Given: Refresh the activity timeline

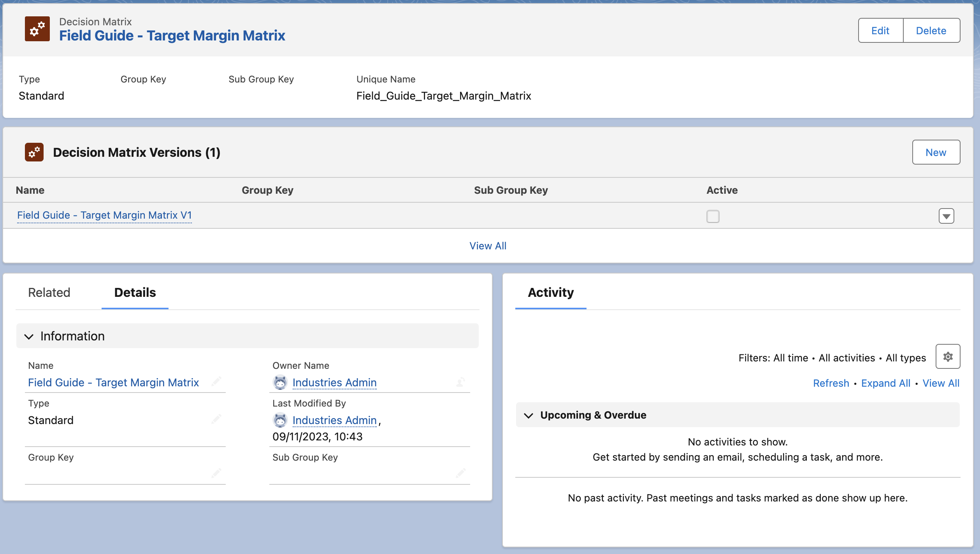Looking at the screenshot, I should (831, 383).
